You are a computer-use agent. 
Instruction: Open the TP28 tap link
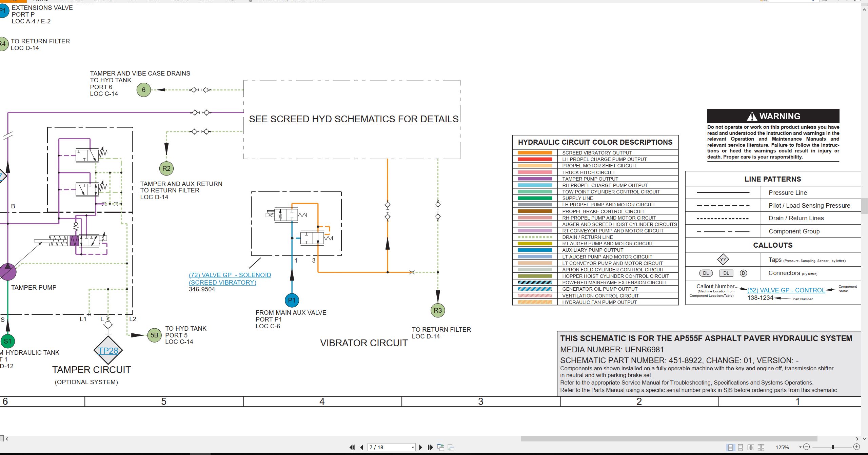[108, 351]
